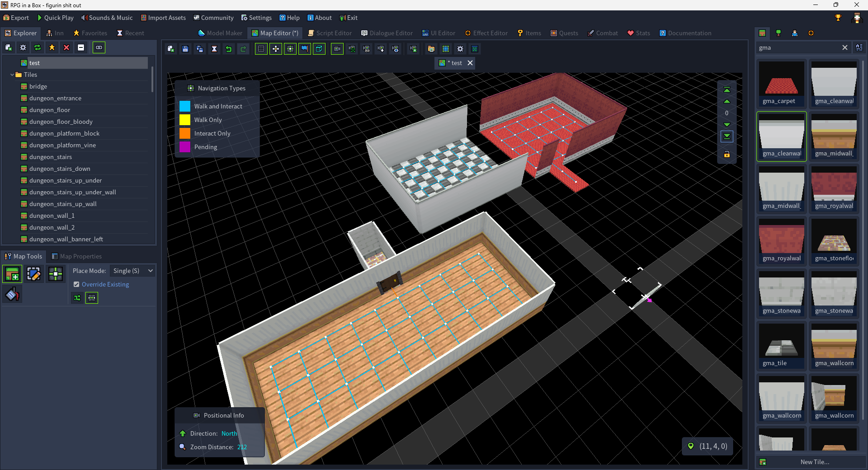Screen dimensions: 868x470
Task: Toggle the white cross axis button
Action: pyautogui.click(x=276, y=49)
